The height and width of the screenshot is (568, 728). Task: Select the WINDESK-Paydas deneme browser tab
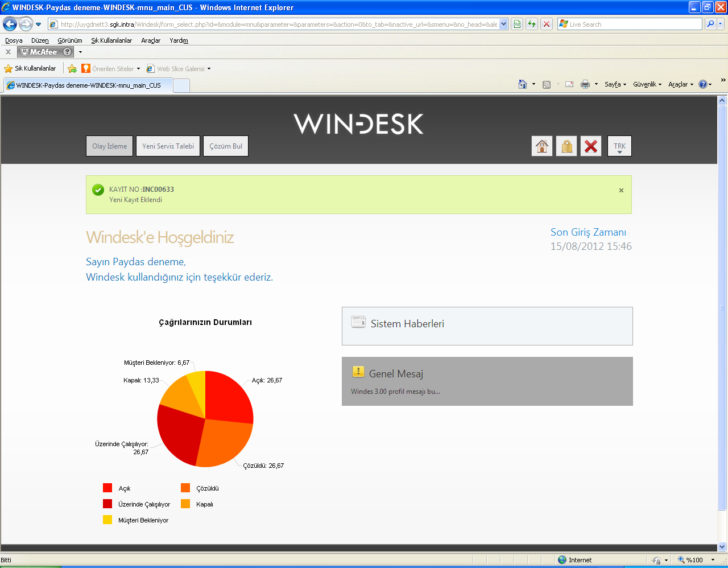(88, 85)
